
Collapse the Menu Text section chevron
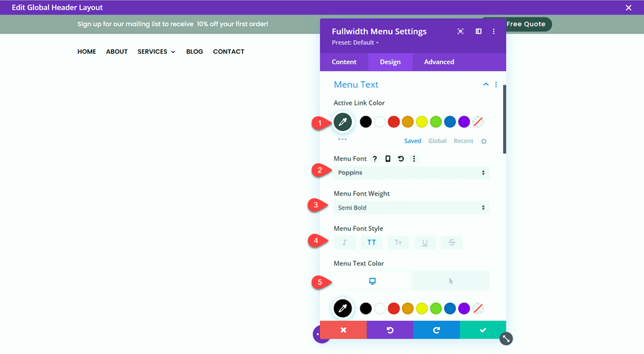coord(486,84)
